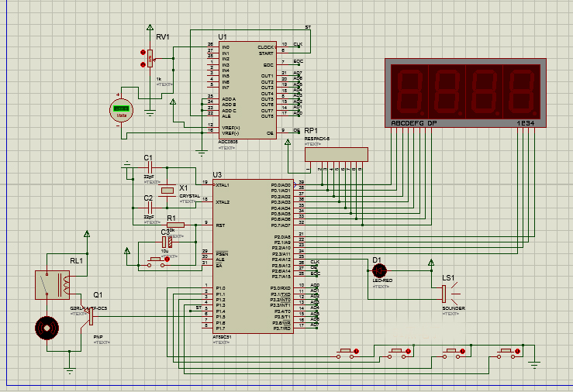Click the RST pin label on U3

coord(220,225)
